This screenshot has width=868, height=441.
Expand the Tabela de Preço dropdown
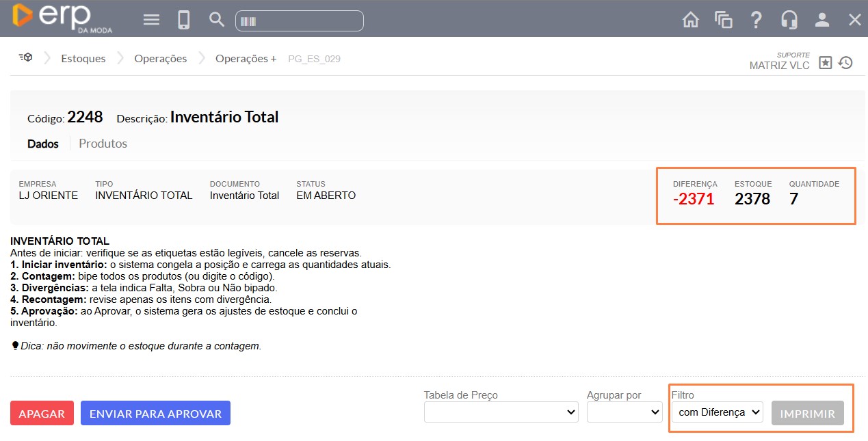501,412
